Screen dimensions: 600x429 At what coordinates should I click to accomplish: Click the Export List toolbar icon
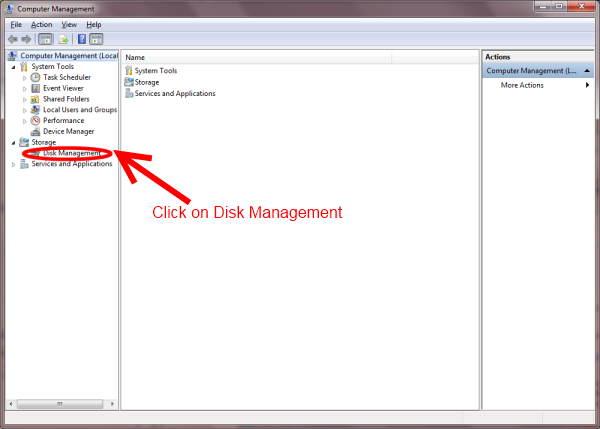tap(62, 39)
